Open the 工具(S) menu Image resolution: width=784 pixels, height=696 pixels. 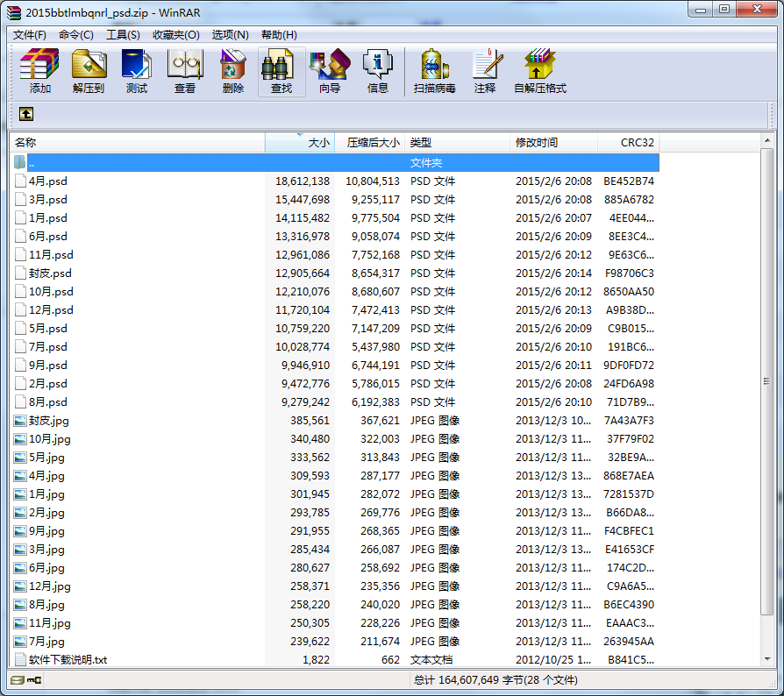click(123, 35)
